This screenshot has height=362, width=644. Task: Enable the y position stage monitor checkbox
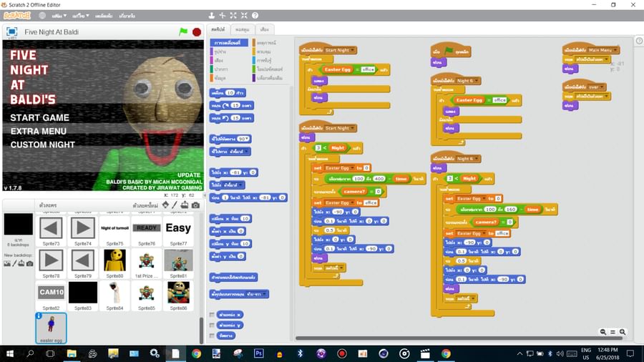click(212, 326)
